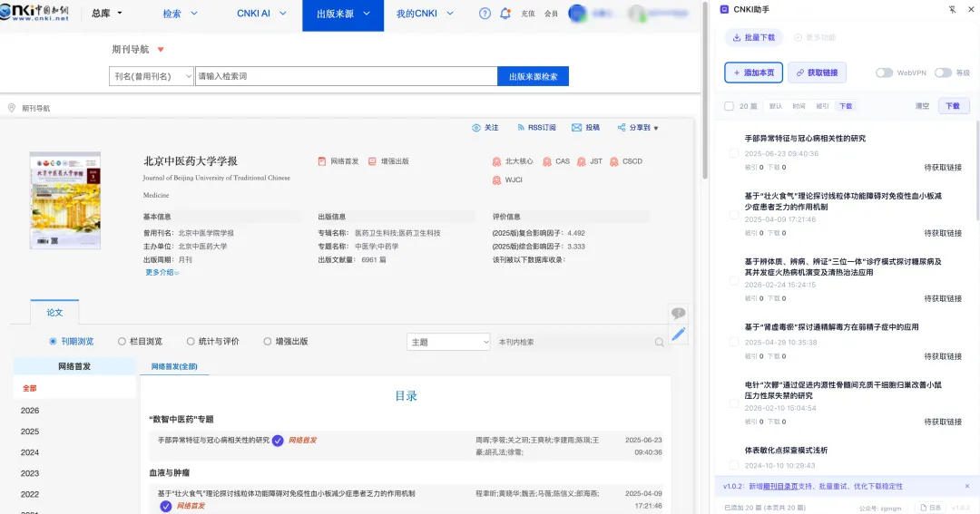The image size is (980, 514).
Task: Click the 关注 follow eye icon
Action: click(476, 128)
